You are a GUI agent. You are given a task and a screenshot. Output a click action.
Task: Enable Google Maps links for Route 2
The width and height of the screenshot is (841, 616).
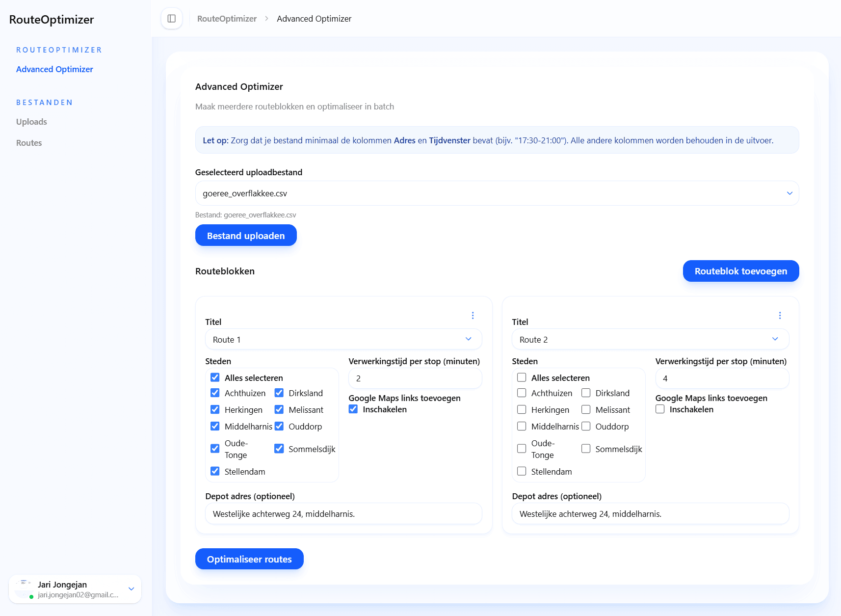(x=660, y=409)
